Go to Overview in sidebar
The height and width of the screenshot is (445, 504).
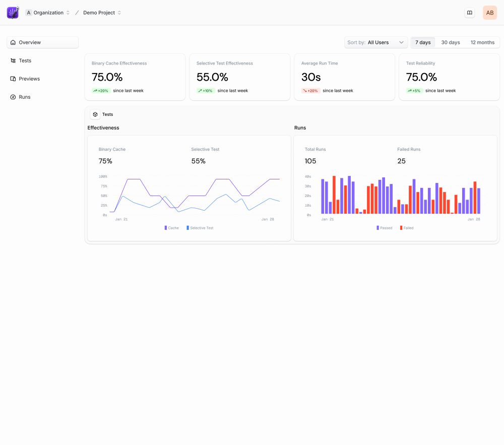pos(42,42)
